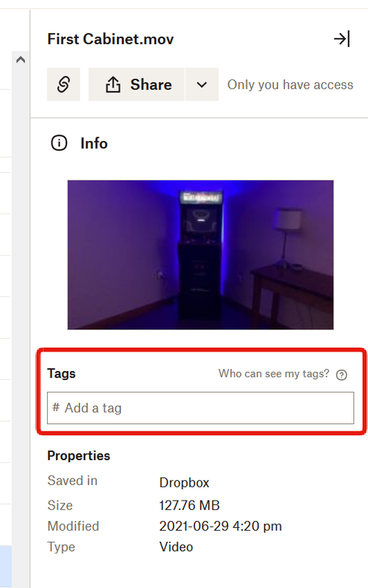
Task: Open the Share options dropdown chevron
Action: (x=202, y=85)
